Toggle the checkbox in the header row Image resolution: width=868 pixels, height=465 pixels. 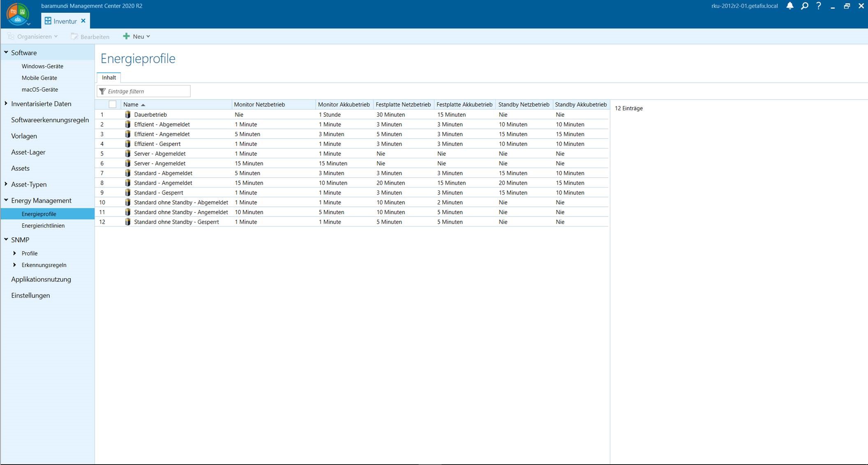[x=113, y=104]
